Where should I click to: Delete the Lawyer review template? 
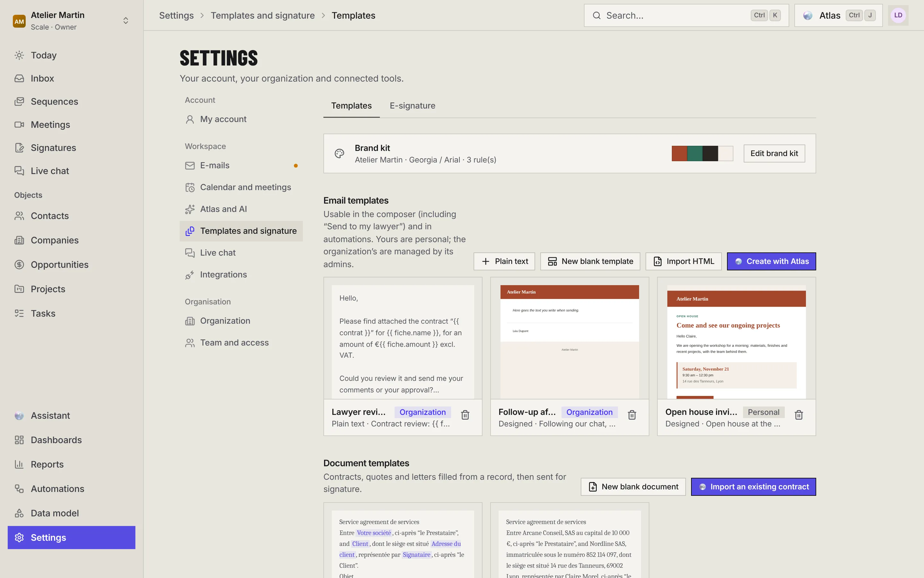[465, 415]
